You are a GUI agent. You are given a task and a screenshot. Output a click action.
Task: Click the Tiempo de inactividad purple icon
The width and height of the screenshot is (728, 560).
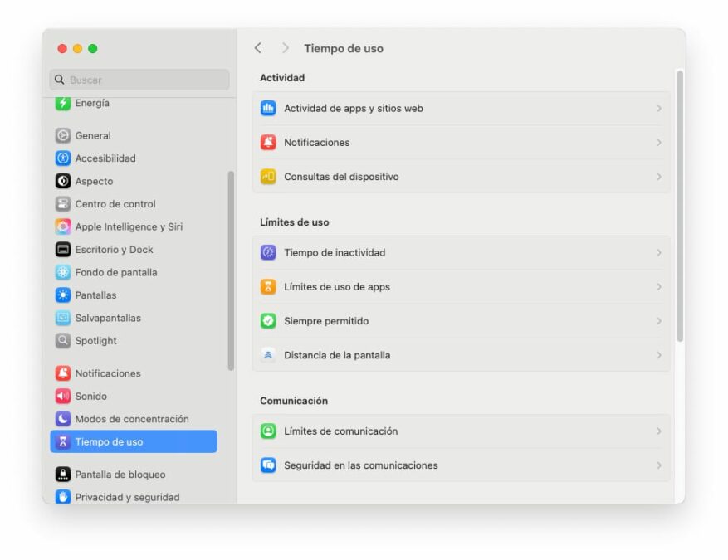(268, 252)
